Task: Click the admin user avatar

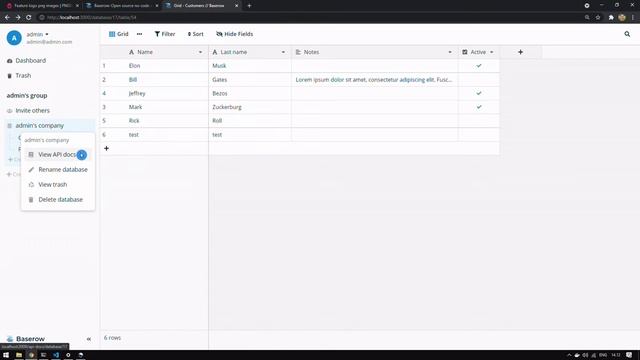Action: pyautogui.click(x=14, y=38)
